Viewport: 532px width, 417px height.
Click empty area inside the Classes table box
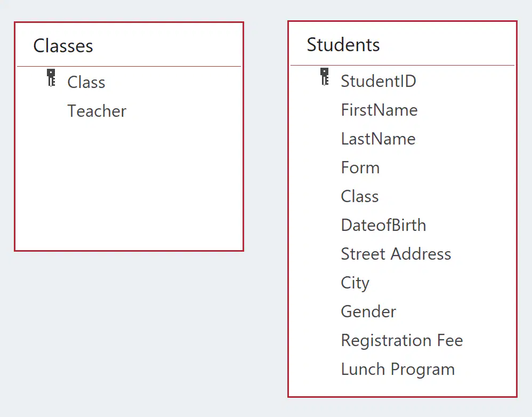tap(129, 187)
